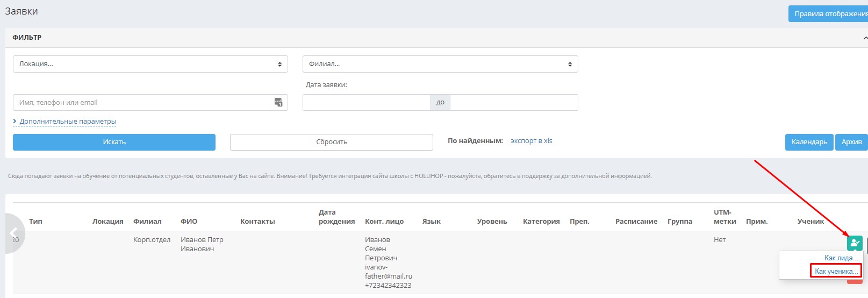This screenshot has height=298, width=868.
Task: Open the Календарь view
Action: click(809, 142)
